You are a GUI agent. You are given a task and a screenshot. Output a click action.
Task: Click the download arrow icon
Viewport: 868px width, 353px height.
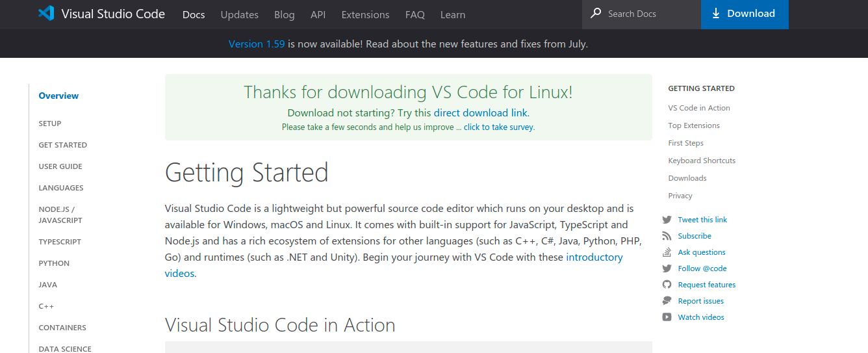pos(716,14)
